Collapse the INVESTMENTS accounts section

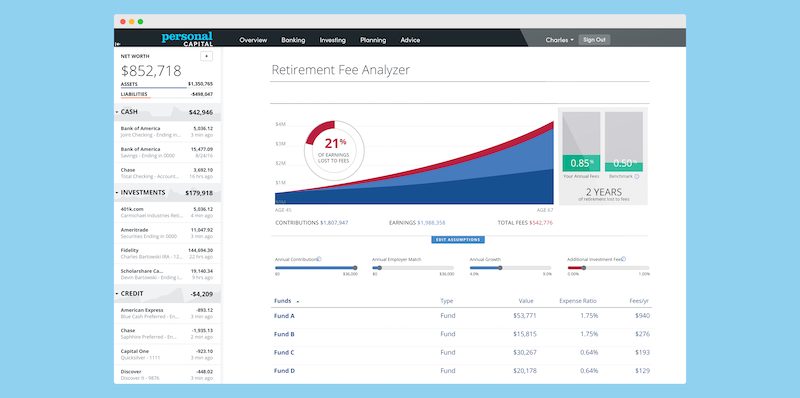117,193
